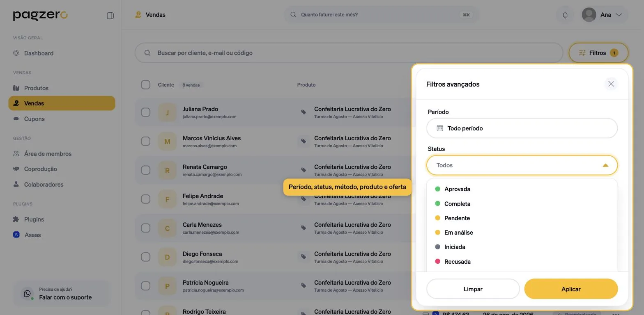Select Aprovada status option
644x315 pixels.
[x=522, y=189]
